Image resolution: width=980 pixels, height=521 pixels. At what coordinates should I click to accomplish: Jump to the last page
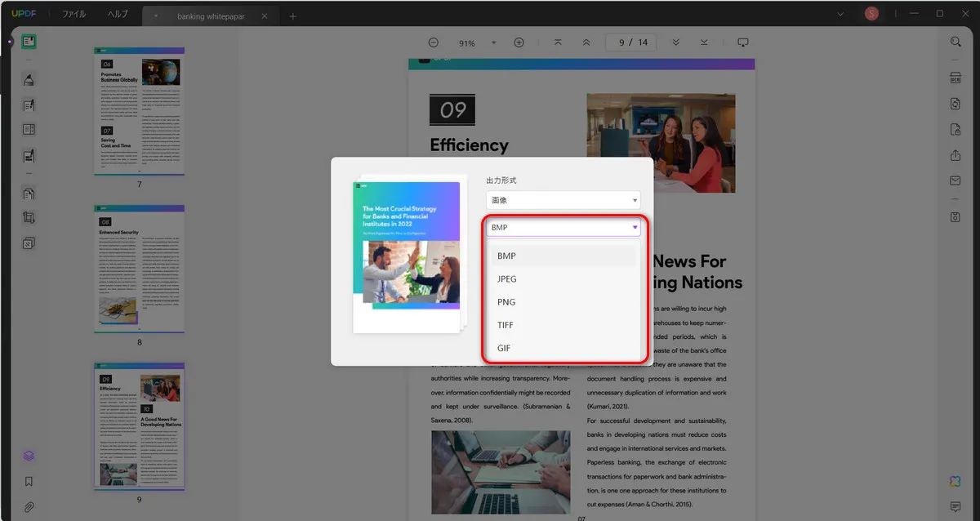[x=704, y=42]
